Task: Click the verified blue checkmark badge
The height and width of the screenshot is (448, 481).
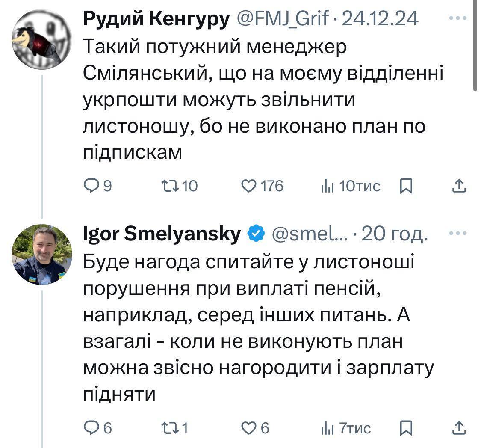Action: [254, 234]
